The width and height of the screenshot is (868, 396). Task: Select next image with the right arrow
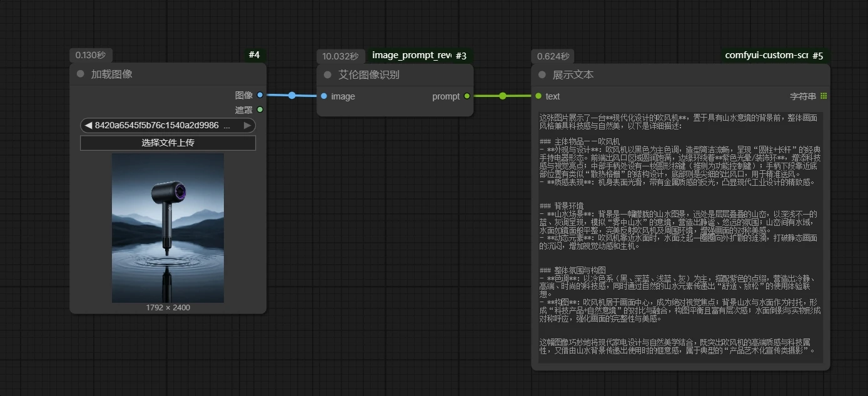248,125
